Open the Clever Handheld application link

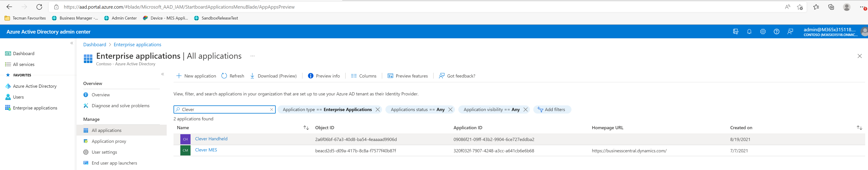point(211,139)
